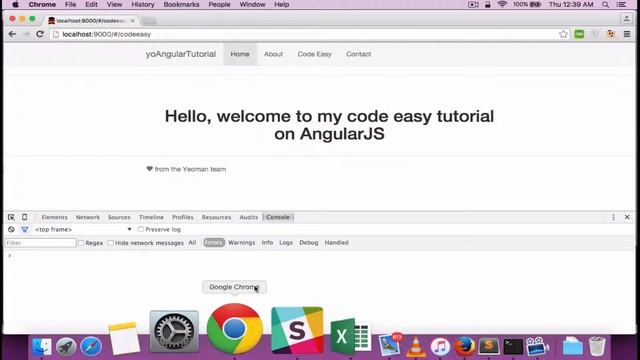Go to the Home nav link
This screenshot has width=640, height=360.
[x=240, y=54]
